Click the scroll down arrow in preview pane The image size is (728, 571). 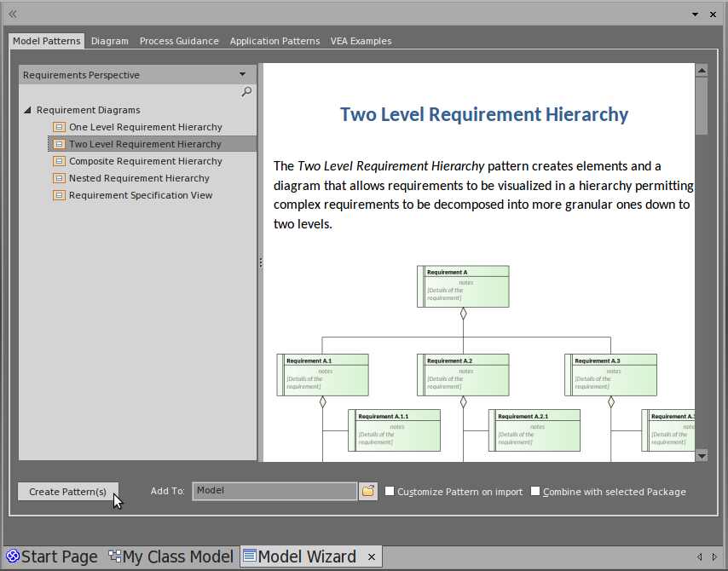tap(701, 456)
